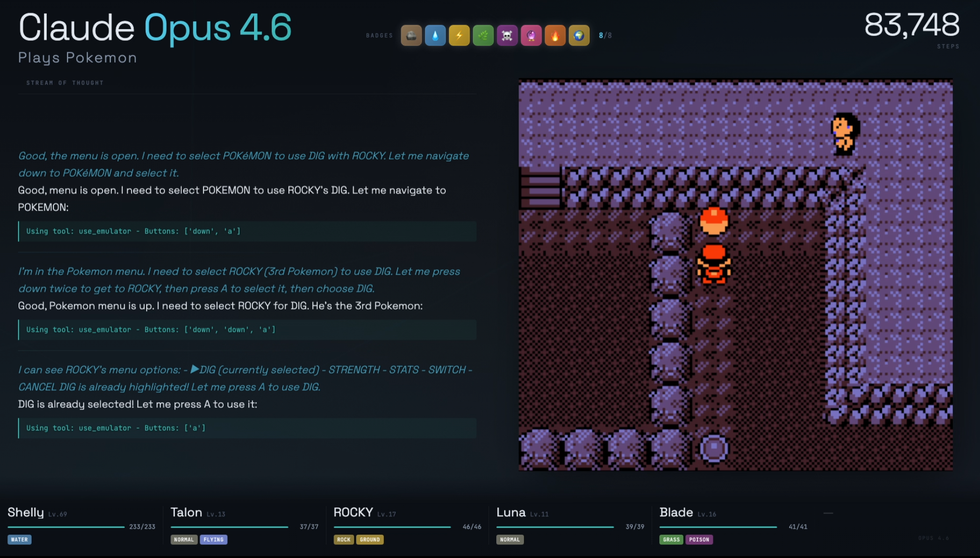
Task: Click the black-haired trainer NPC sprite
Action: 845,134
